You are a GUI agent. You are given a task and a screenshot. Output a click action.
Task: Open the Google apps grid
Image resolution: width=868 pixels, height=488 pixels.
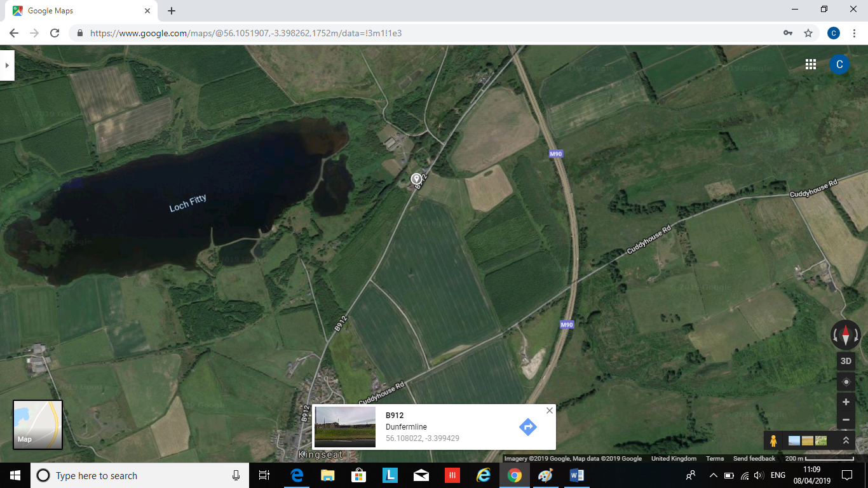pos(810,64)
